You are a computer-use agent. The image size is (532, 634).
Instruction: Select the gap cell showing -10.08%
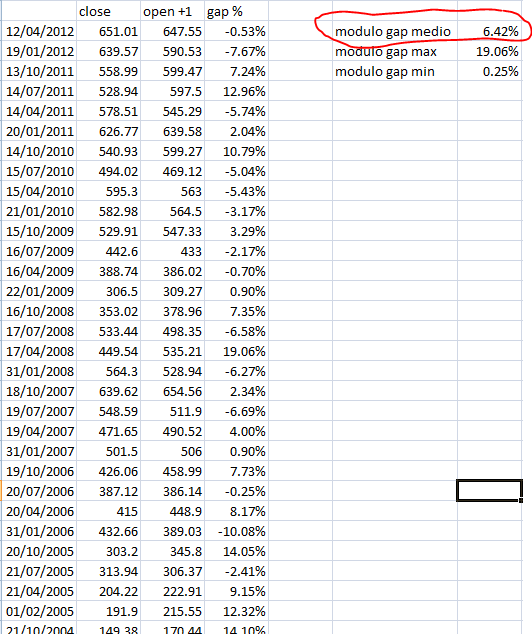[x=236, y=531]
